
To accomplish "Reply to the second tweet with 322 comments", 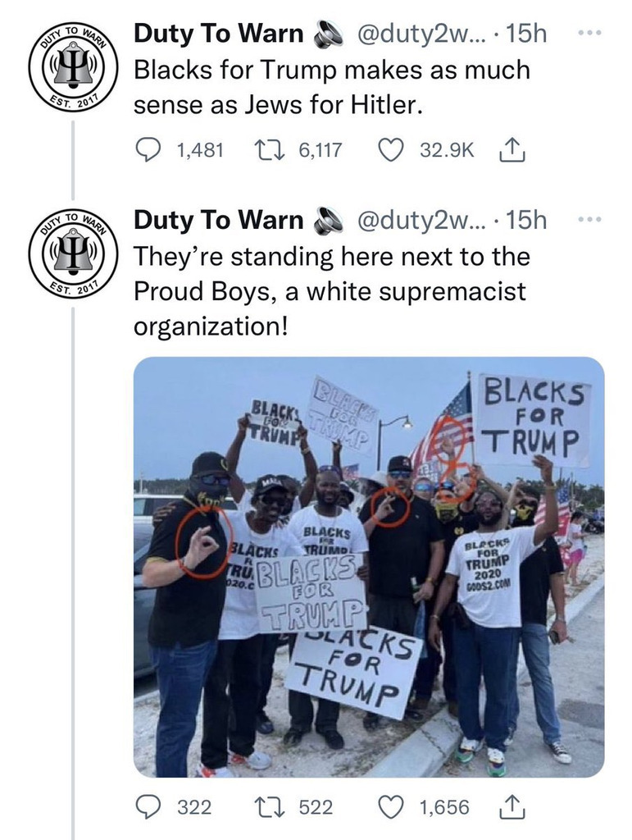I will pos(145,807).
